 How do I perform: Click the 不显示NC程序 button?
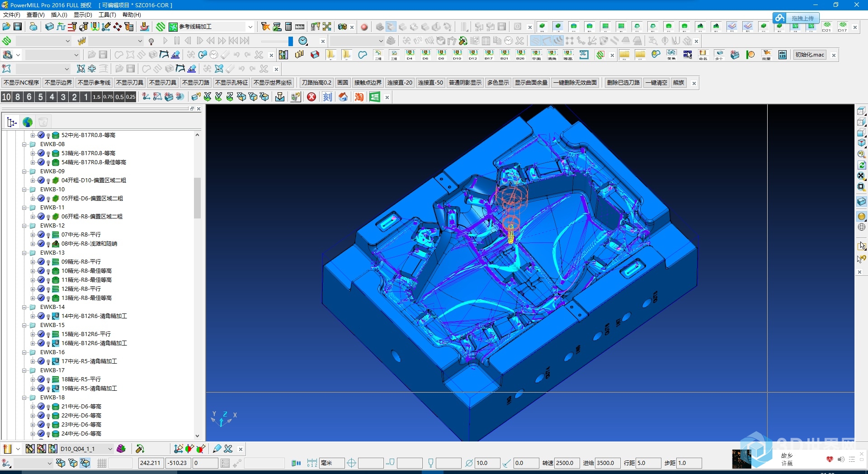21,83
